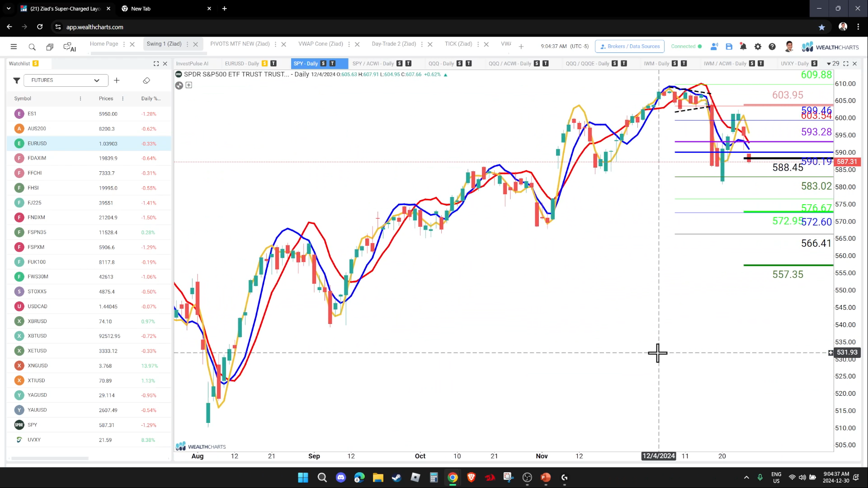Screen dimensions: 868x488
Task: Select the IWM / ACWI - Daily tab
Action: point(725,64)
